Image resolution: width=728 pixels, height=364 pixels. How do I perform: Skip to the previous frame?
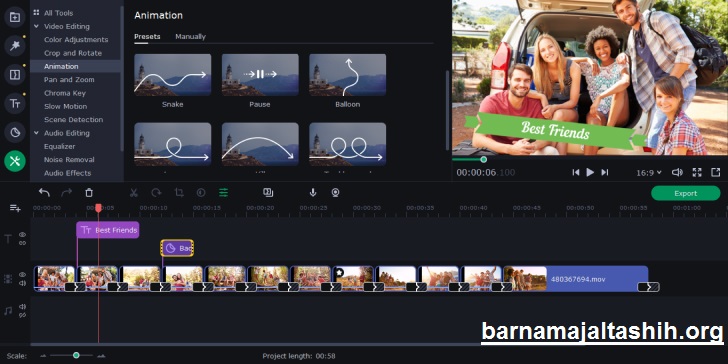click(575, 172)
